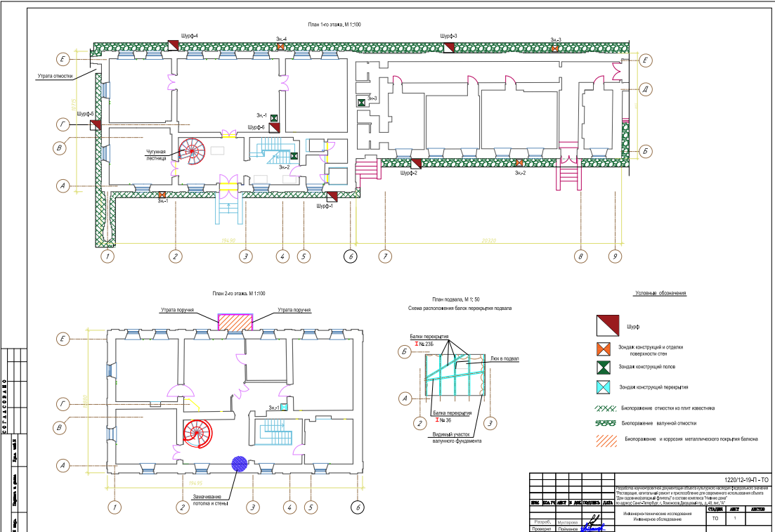
Task: Click the red spiral staircase on the second floor plan
Action: click(x=197, y=434)
